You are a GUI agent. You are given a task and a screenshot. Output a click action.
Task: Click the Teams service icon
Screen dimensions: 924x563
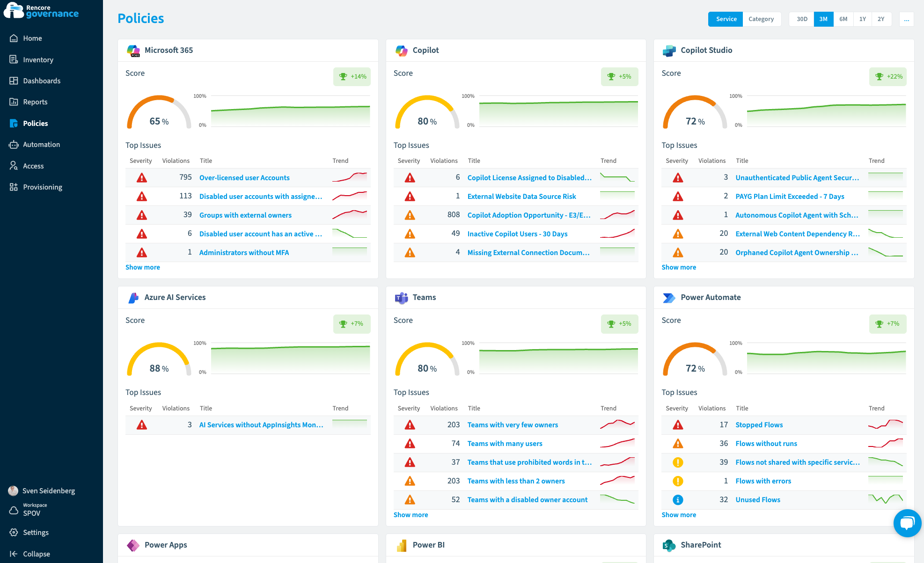point(402,298)
